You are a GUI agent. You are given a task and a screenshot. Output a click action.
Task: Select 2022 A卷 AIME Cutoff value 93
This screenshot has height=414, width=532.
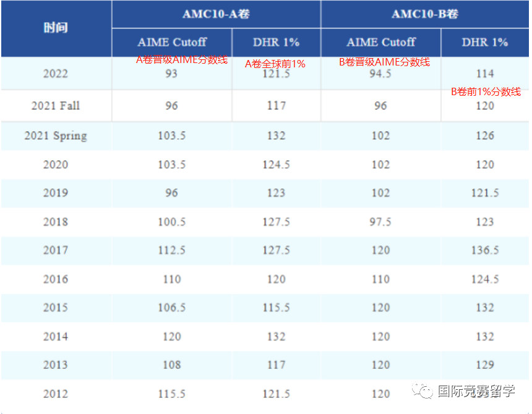(172, 74)
